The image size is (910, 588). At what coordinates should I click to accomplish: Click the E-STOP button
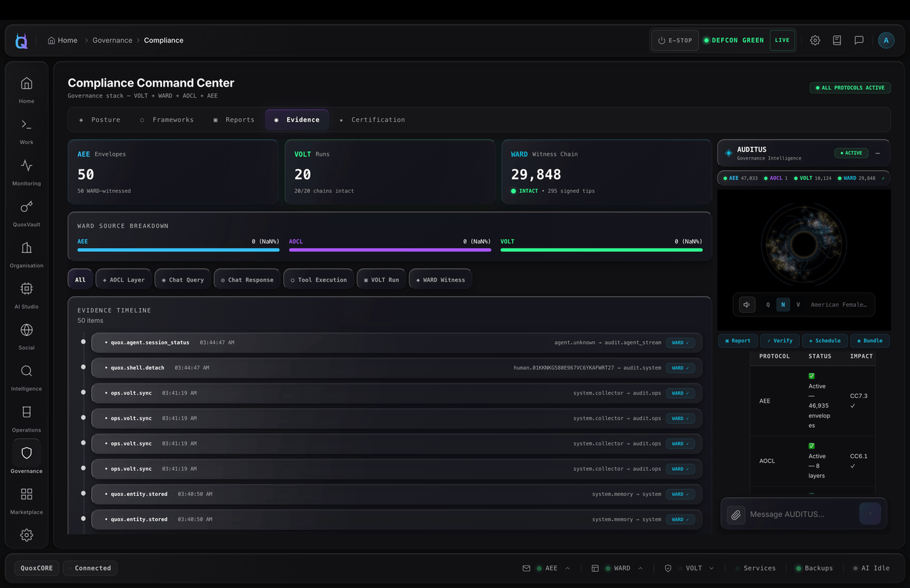675,41
